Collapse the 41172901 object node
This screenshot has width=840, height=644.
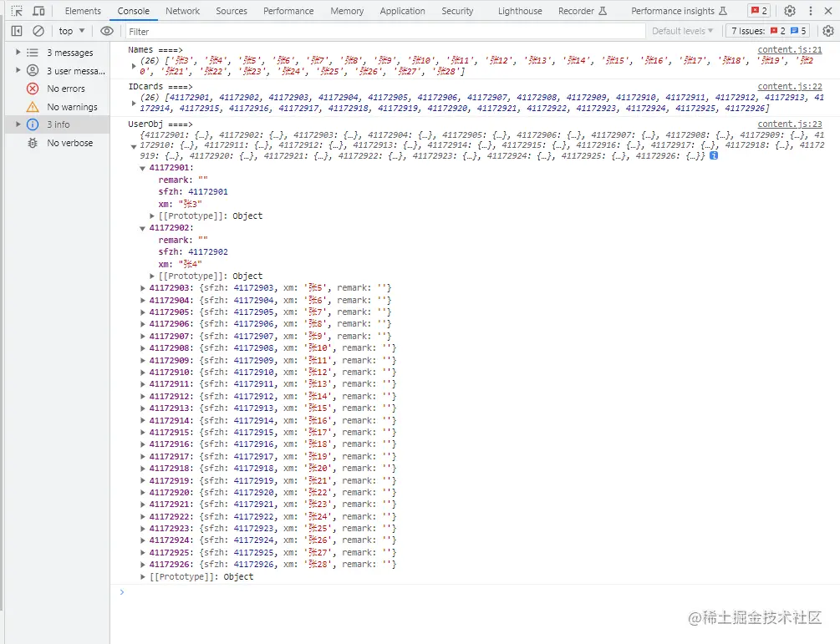(x=142, y=168)
